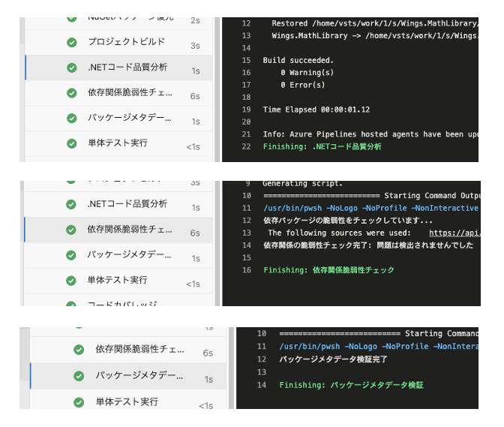
Task: Select 単体テスト実行 step in the middle panel
Action: point(117,280)
